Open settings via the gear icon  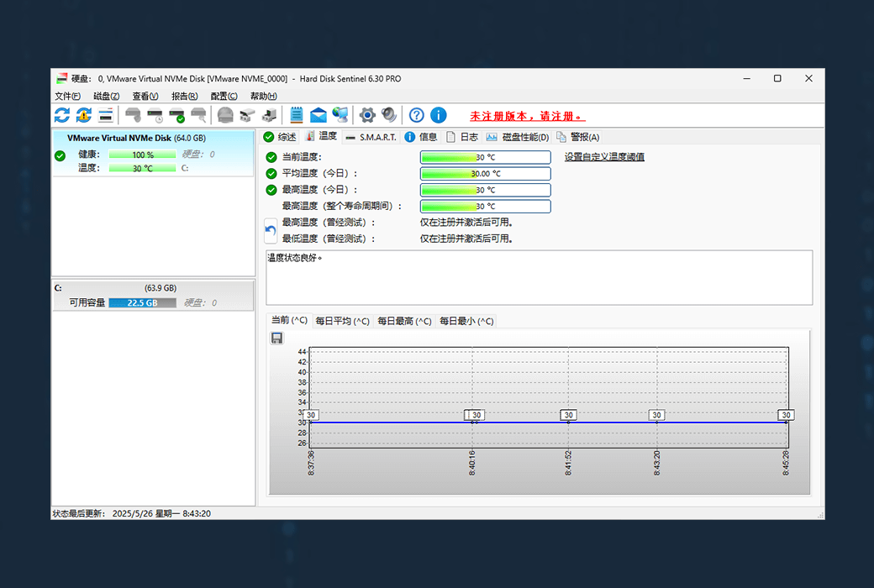point(367,115)
